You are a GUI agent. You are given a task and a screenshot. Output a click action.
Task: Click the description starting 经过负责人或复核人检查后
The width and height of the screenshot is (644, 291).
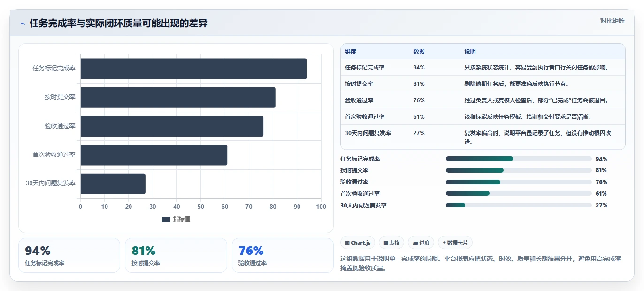click(x=536, y=100)
